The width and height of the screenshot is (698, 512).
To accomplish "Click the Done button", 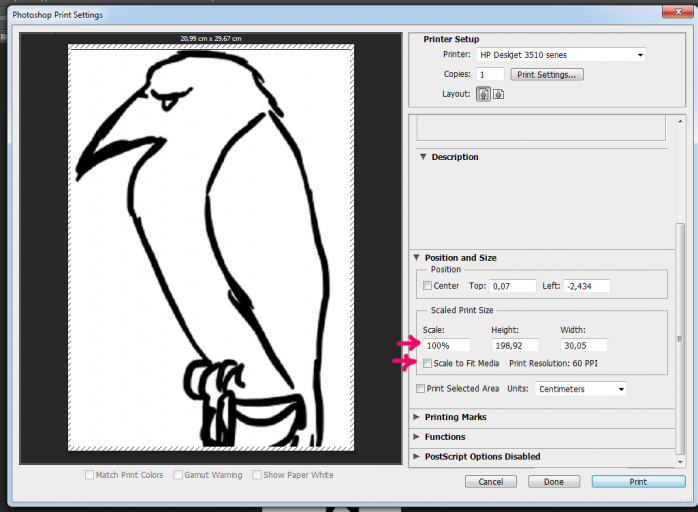I will [x=553, y=481].
